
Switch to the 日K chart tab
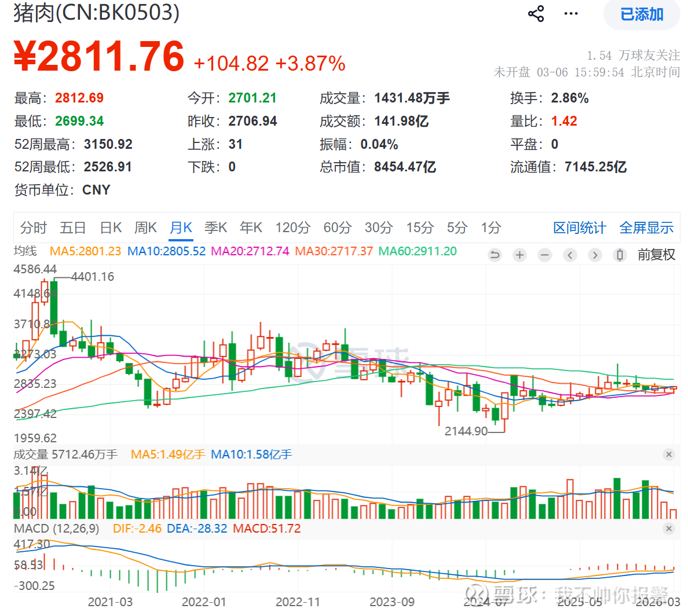point(111,228)
